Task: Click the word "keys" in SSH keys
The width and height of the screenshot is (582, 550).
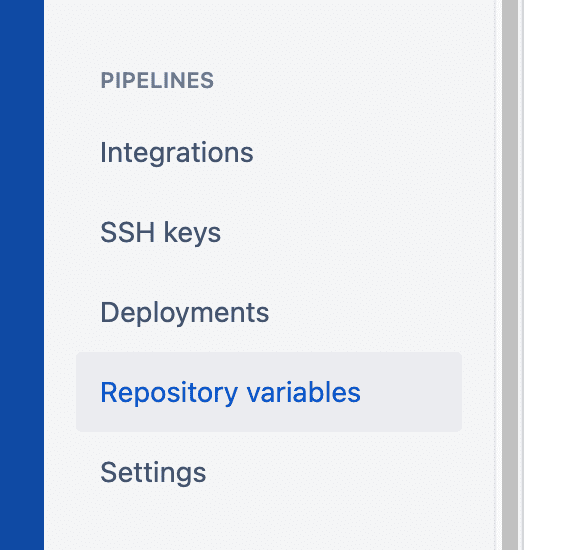Action: click(x=192, y=233)
